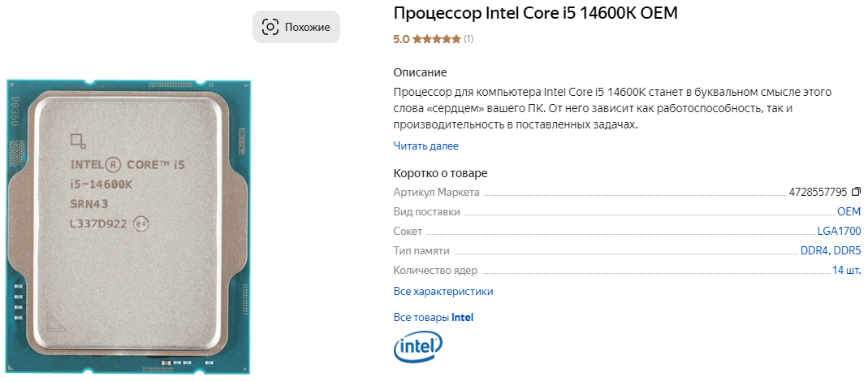Click the DDR4 memory type link
Screen dimensions: 868x382
click(814, 251)
